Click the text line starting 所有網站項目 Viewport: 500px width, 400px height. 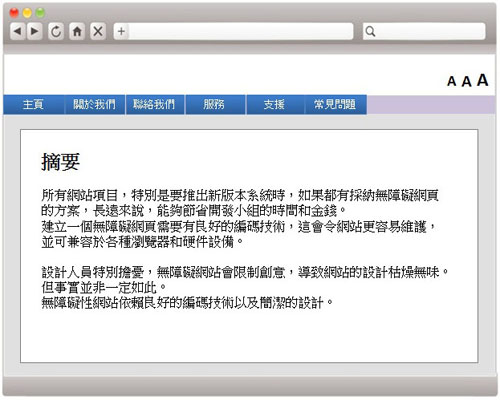click(x=240, y=195)
